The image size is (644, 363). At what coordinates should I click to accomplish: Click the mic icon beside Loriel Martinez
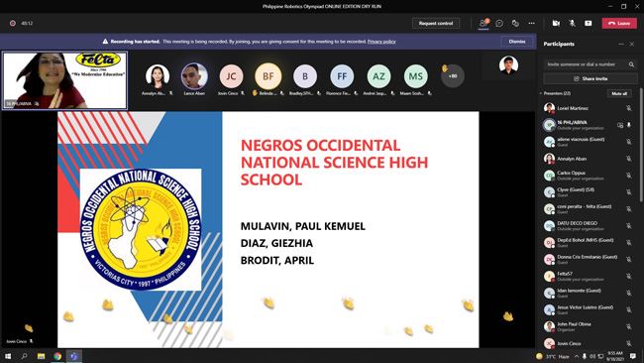tap(629, 108)
